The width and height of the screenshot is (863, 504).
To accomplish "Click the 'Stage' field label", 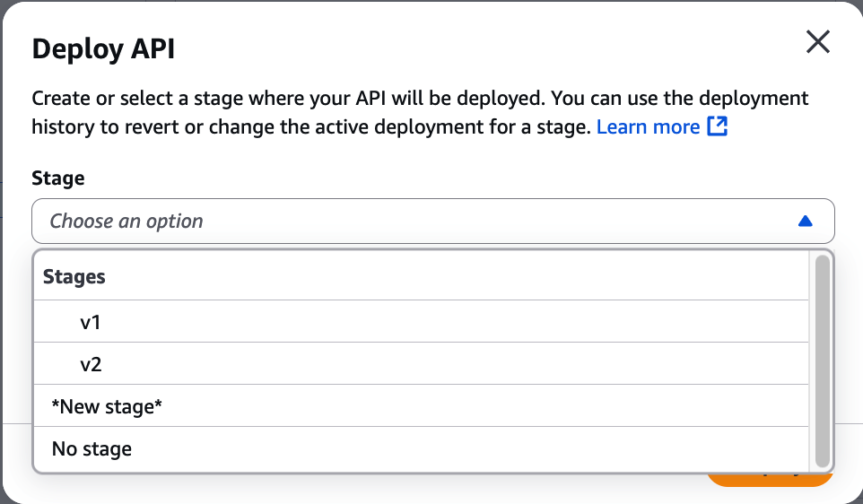I will (x=58, y=178).
